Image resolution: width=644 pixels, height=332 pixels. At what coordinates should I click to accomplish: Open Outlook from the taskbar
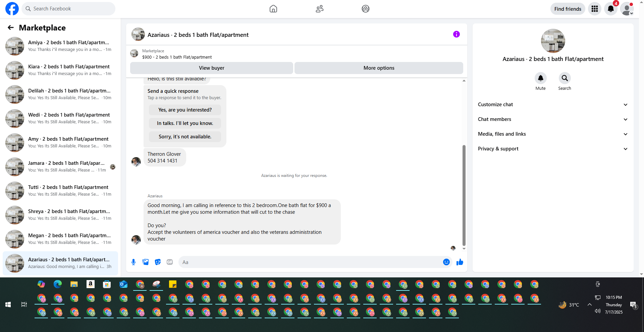coord(123,284)
